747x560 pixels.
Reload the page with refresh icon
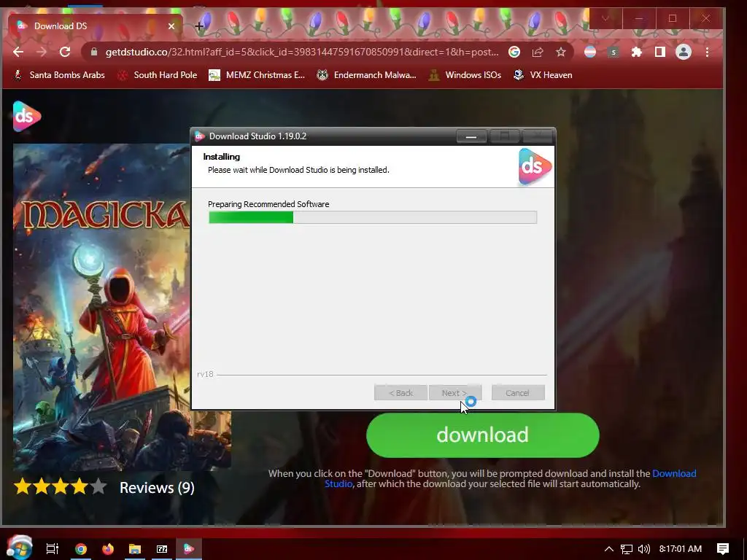pos(65,52)
